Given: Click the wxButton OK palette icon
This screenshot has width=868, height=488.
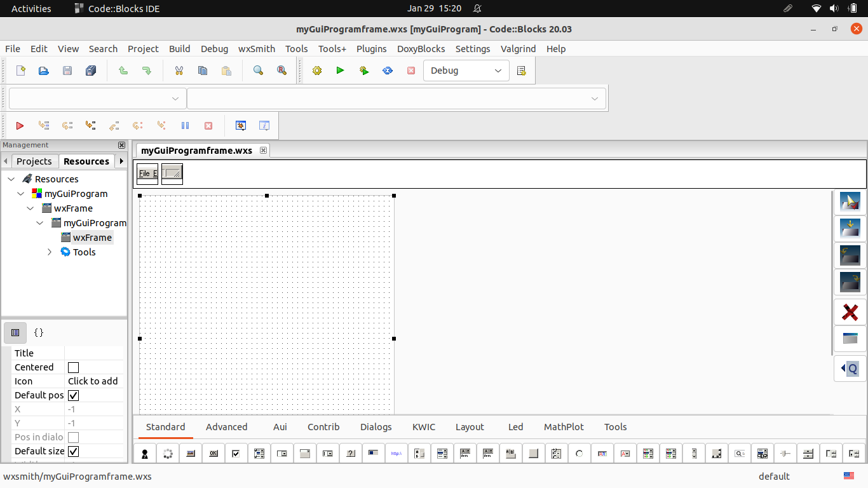Looking at the screenshot, I should click(214, 454).
